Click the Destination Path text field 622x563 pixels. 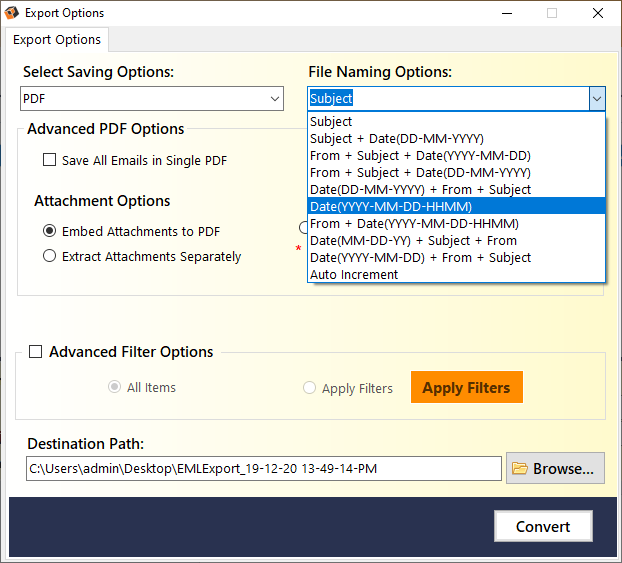[x=264, y=469]
